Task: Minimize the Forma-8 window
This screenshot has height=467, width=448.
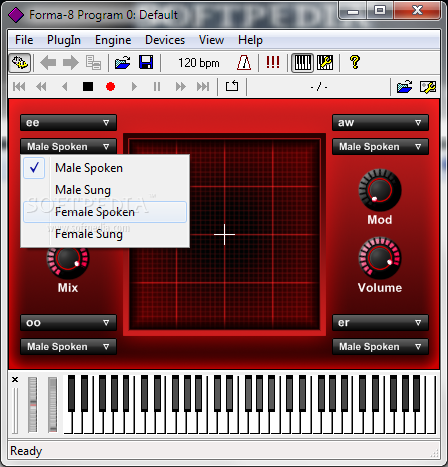Action: pos(353,11)
